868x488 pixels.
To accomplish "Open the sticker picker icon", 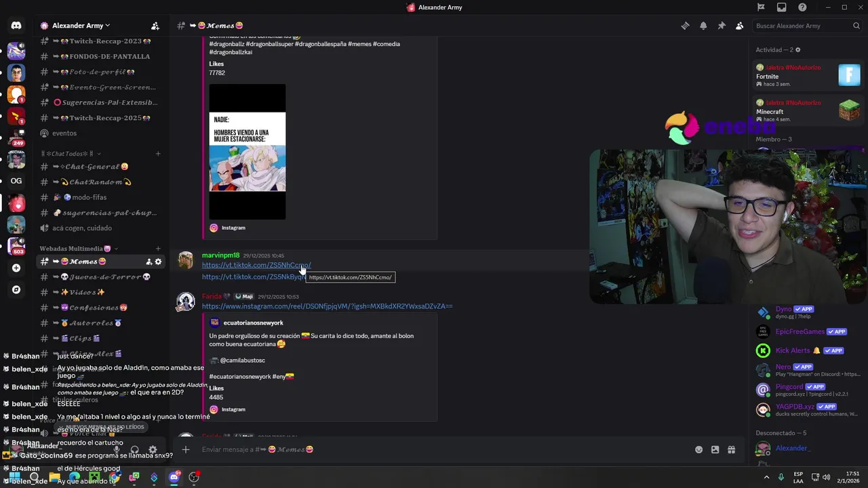I will [x=715, y=449].
